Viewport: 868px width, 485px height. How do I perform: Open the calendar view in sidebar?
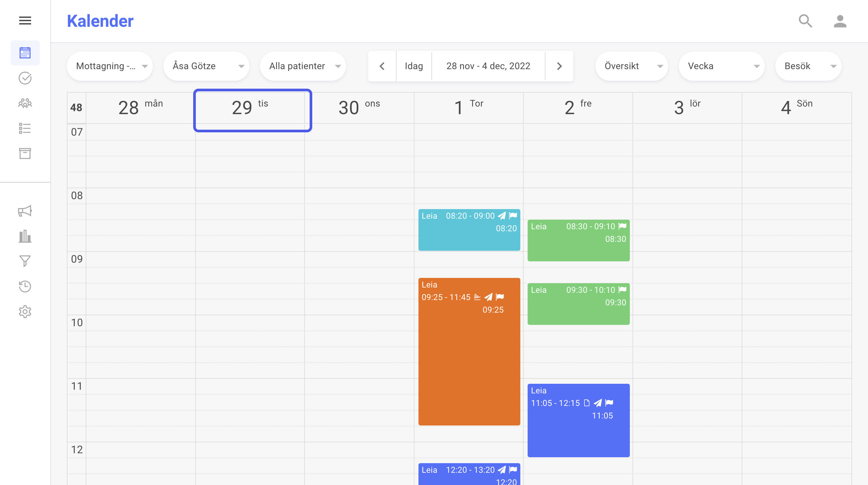tap(25, 53)
